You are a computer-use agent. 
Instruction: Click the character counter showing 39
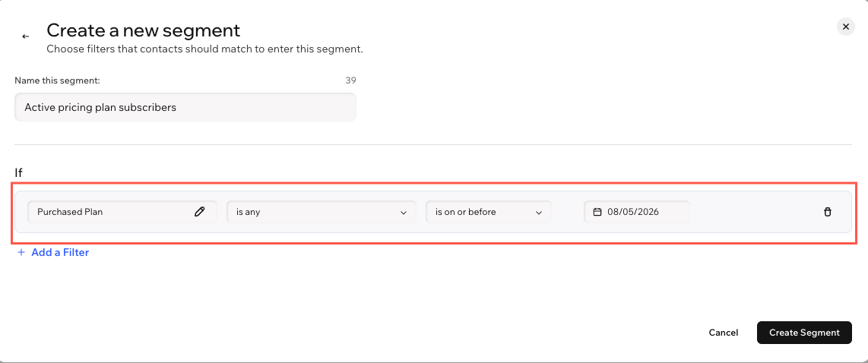pyautogui.click(x=350, y=80)
